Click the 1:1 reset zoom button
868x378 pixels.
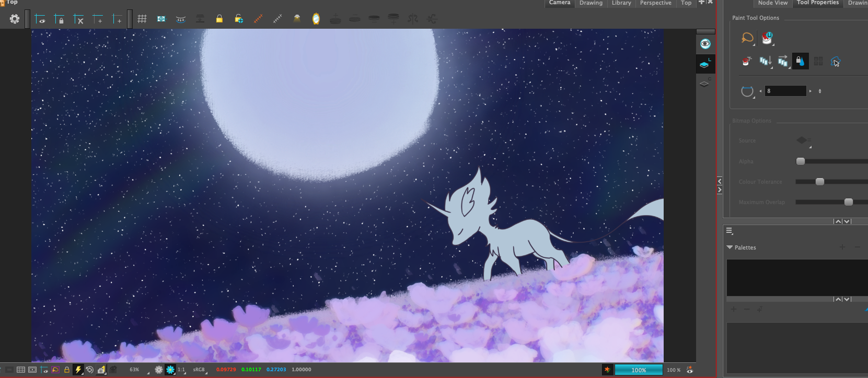[182, 370]
